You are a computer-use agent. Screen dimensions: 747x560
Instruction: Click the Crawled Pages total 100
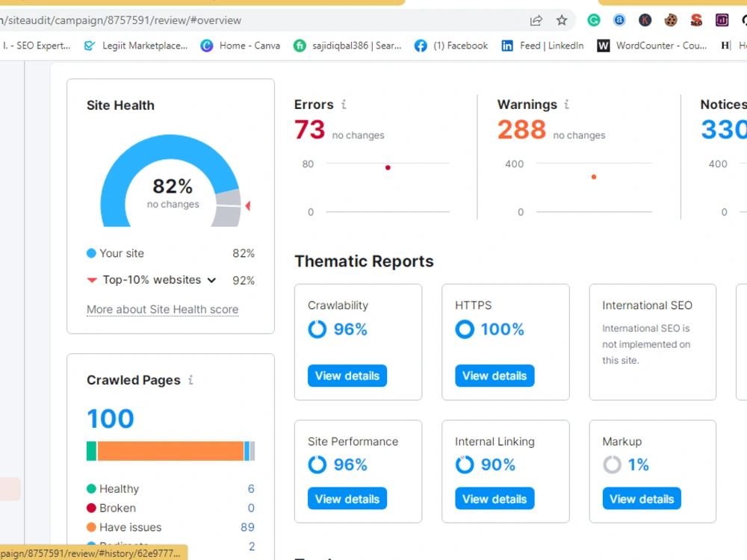coord(111,419)
